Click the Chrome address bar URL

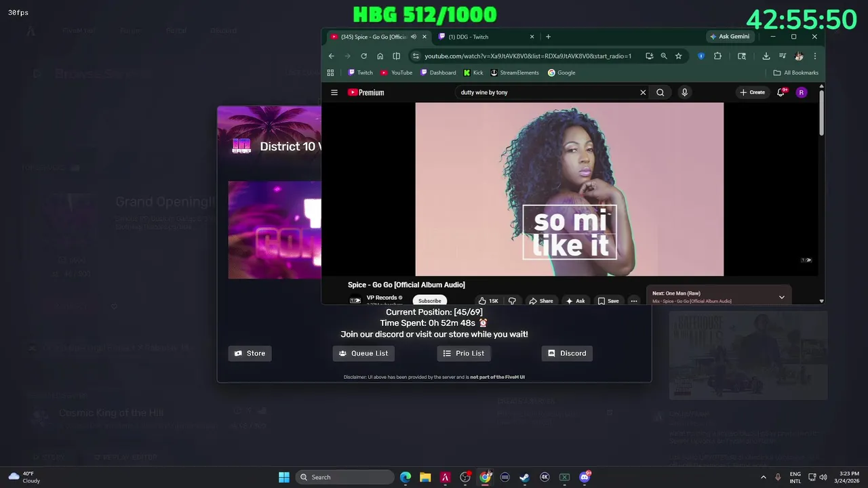(528, 56)
